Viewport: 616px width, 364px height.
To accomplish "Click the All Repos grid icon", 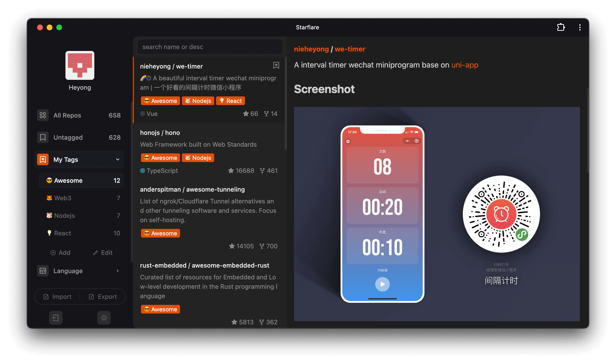I will 43,115.
